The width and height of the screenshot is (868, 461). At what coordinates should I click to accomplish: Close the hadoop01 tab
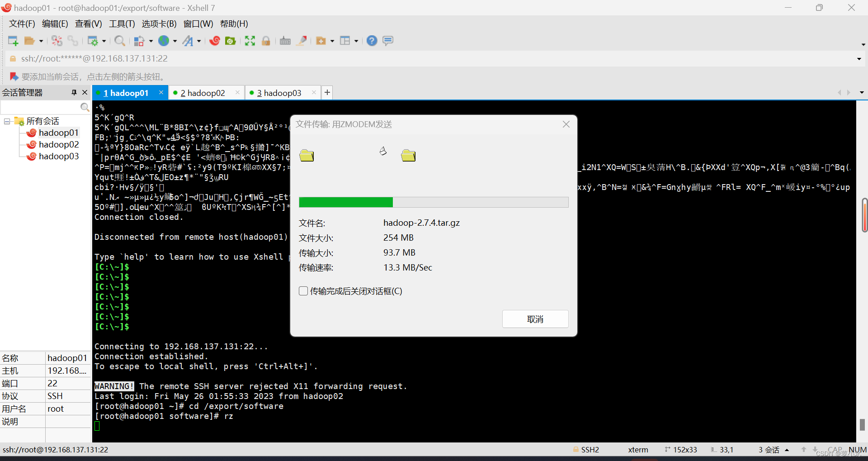tap(161, 92)
